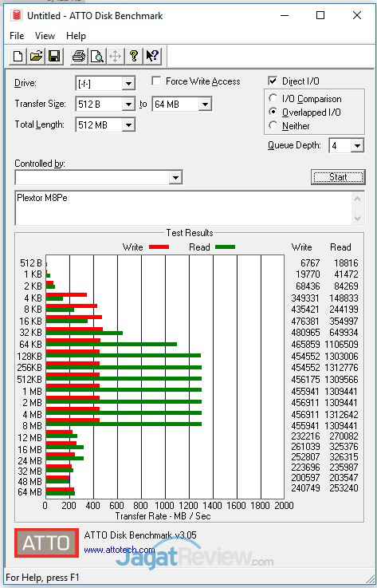Enable the Force Write Access checkbox
Viewport: 377px width, 588px height.
click(156, 81)
